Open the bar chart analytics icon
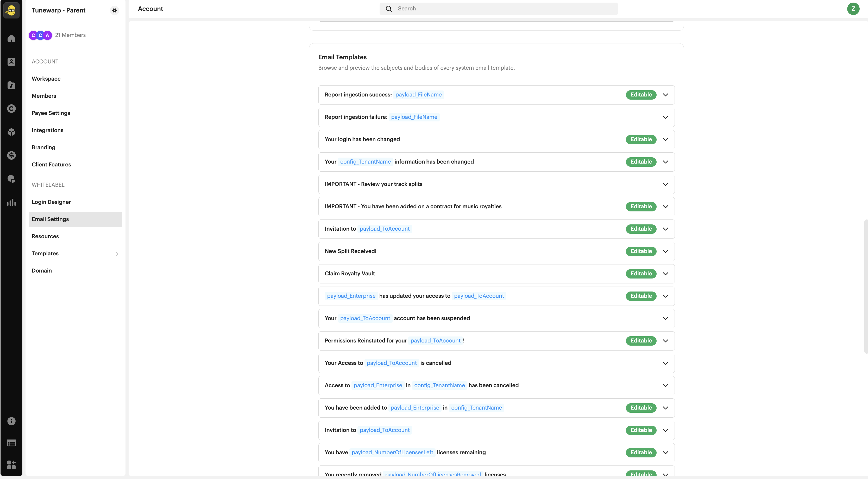 (11, 202)
